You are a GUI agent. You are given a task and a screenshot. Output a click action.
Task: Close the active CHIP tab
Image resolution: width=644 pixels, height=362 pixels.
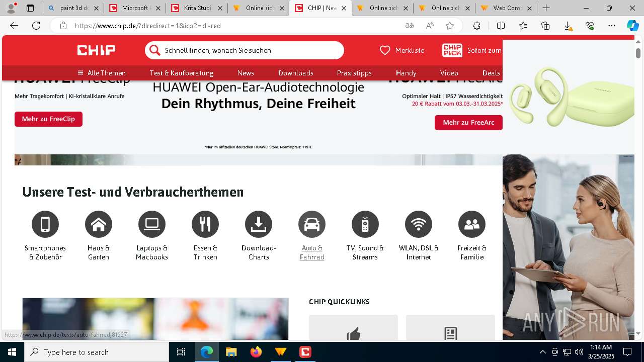click(344, 8)
